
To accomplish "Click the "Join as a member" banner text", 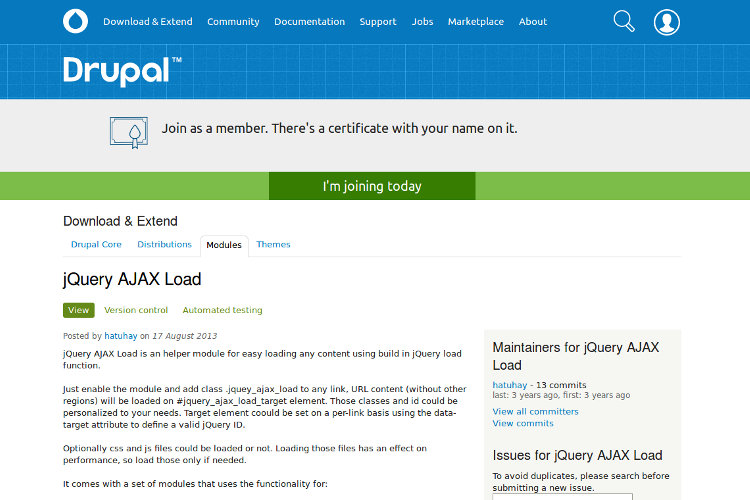I will coord(340,129).
